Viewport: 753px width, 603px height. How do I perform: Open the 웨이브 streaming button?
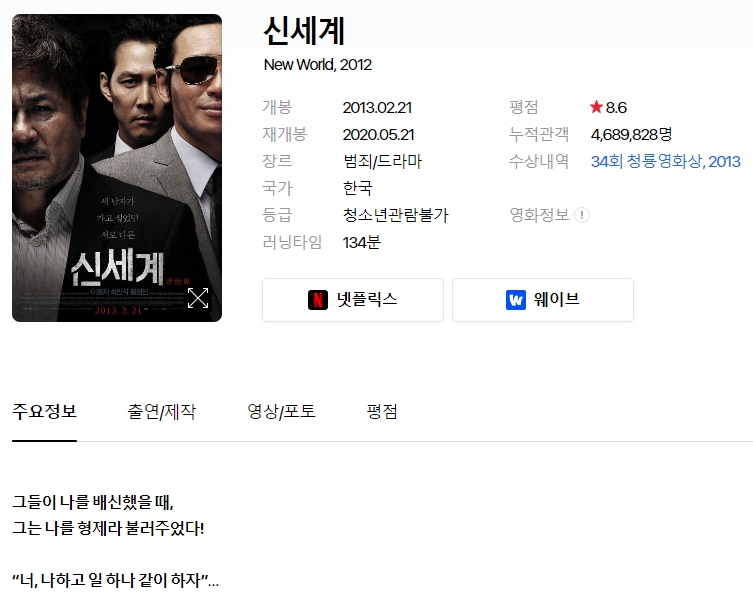coord(543,300)
